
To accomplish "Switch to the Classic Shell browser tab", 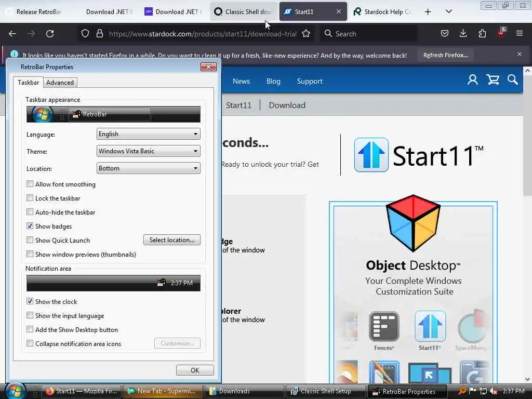I will (244, 12).
